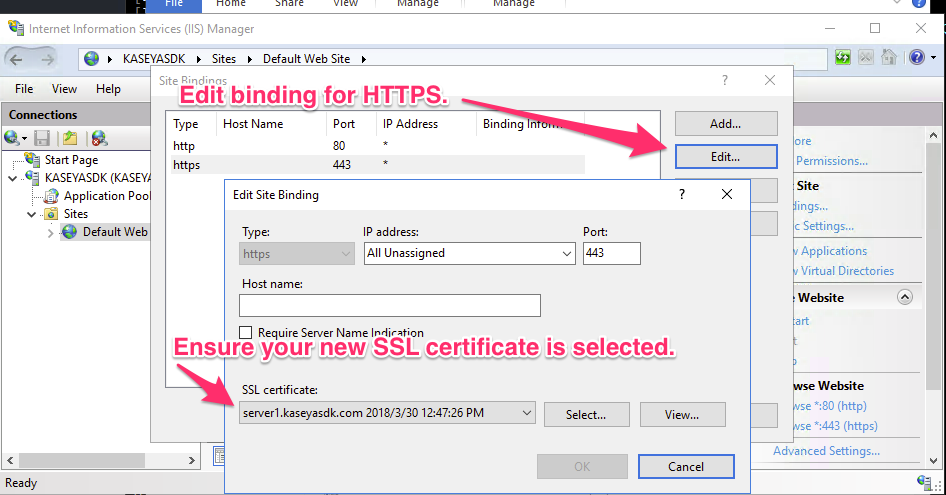Click the Sites breadcrumb segment

(224, 59)
